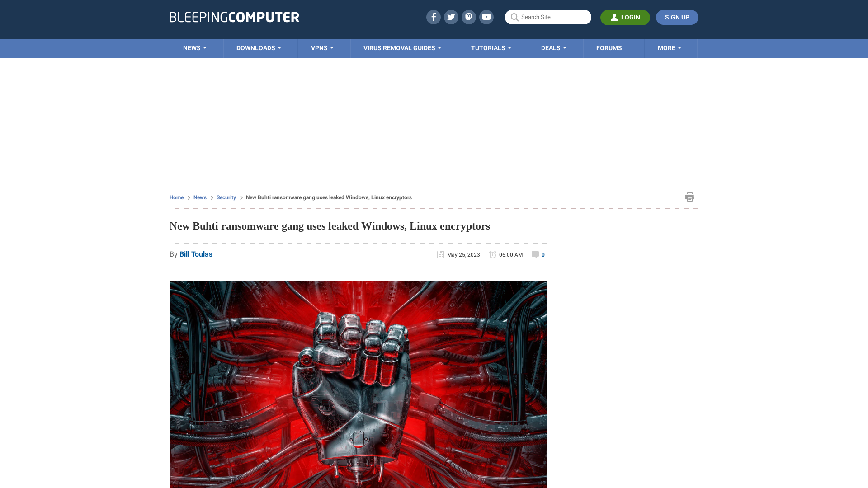The image size is (868, 488).
Task: Click the print article icon
Action: click(690, 197)
